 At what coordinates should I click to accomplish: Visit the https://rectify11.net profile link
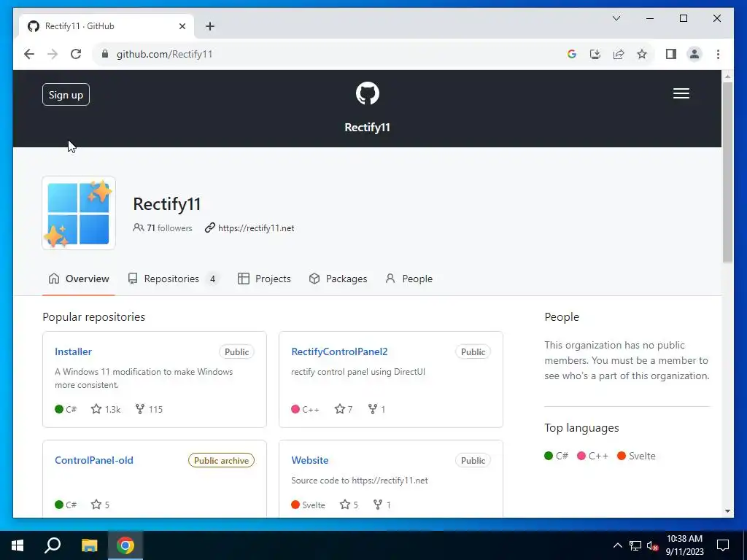coord(256,228)
